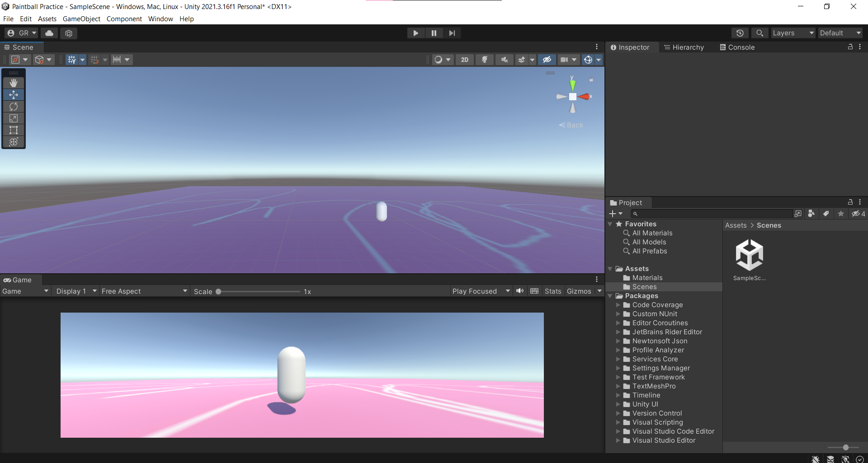Click the Project icon size slider

(x=844, y=447)
